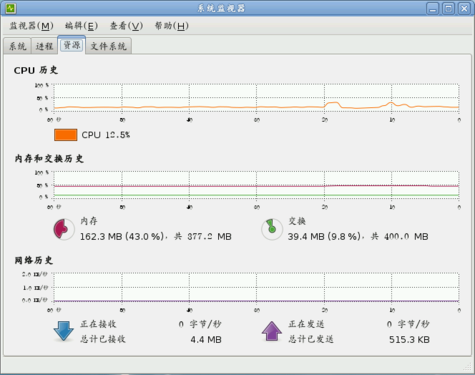
Task: Click the green swap pie color picker
Action: tap(272, 229)
